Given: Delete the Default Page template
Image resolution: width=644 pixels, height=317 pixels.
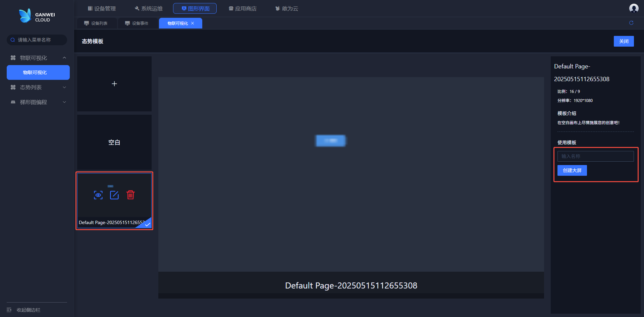Looking at the screenshot, I should tap(130, 195).
